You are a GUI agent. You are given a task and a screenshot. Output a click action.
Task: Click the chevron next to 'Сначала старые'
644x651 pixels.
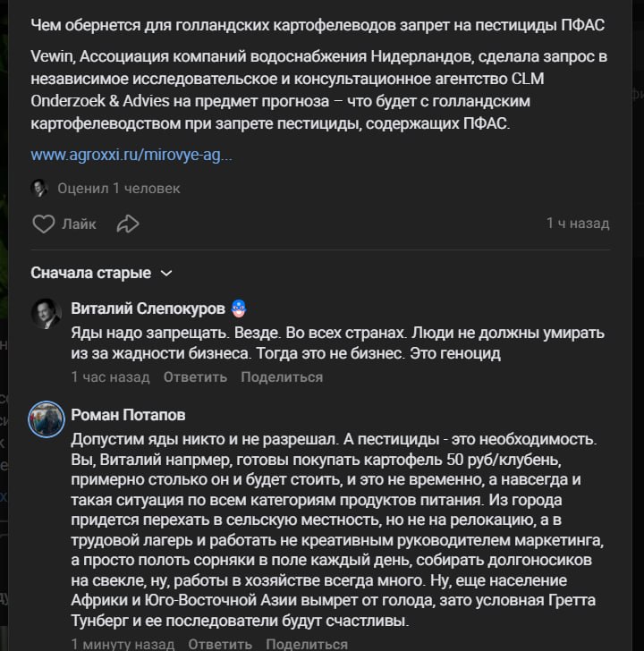click(x=166, y=274)
